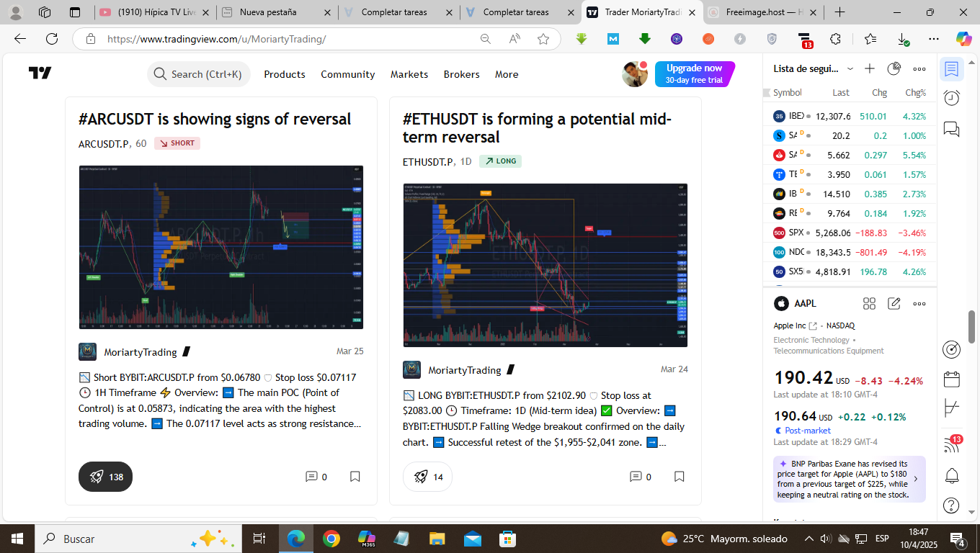Expand the Lista de seguimiento dropdown
This screenshot has height=553, width=980.
(850, 69)
